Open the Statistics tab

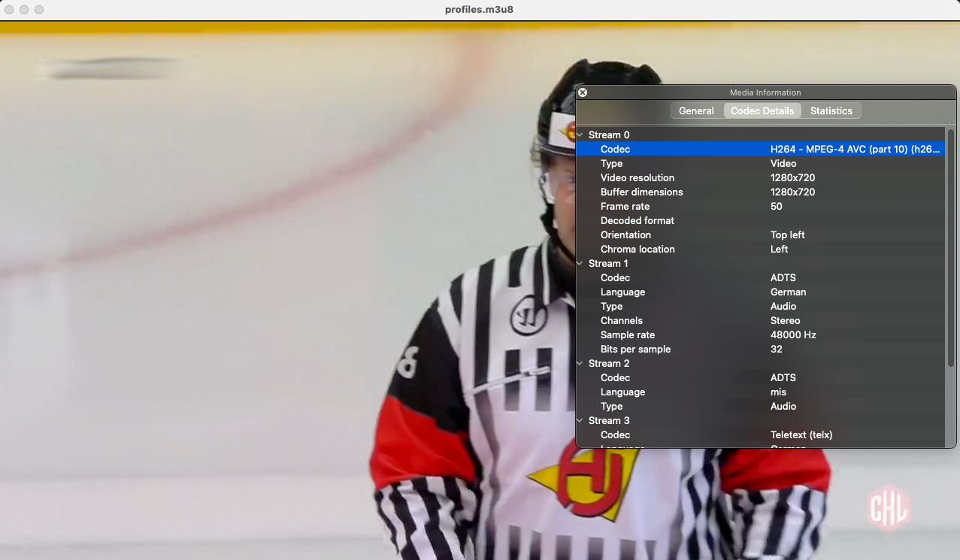[x=831, y=110]
